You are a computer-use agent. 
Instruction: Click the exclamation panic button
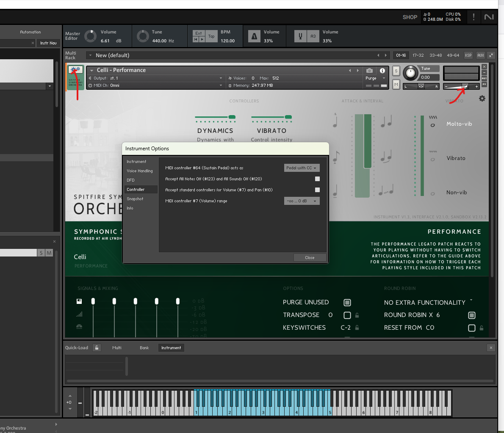(x=474, y=17)
